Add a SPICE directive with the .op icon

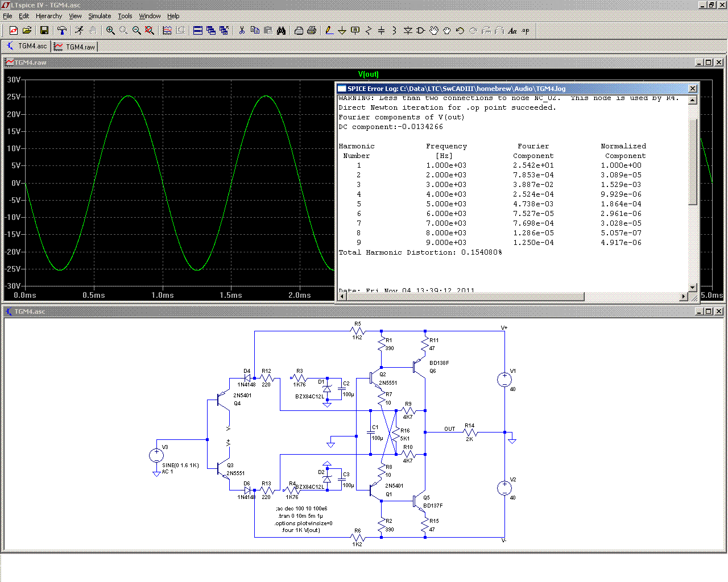pyautogui.click(x=526, y=31)
